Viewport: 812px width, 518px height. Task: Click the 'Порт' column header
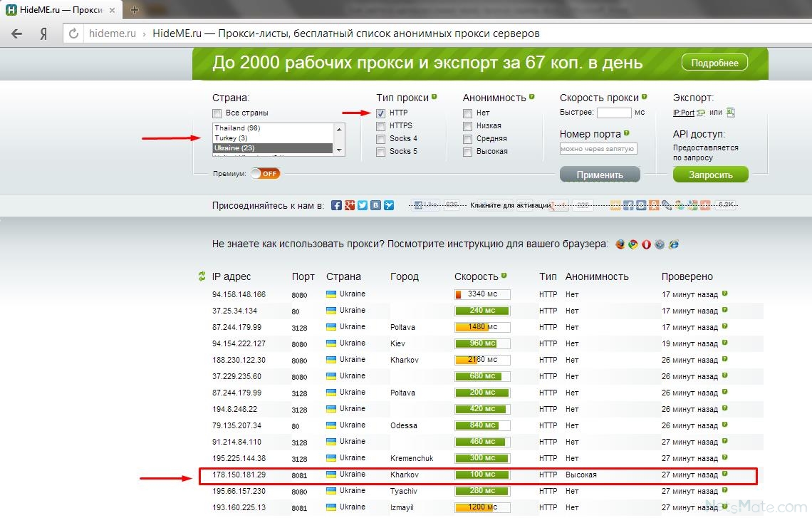[x=303, y=276]
